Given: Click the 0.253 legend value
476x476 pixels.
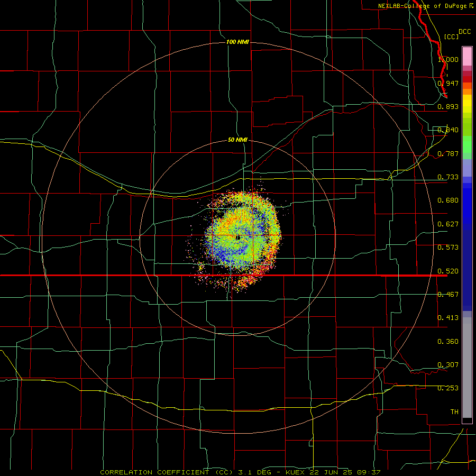Looking at the screenshot, I should (x=448, y=388).
